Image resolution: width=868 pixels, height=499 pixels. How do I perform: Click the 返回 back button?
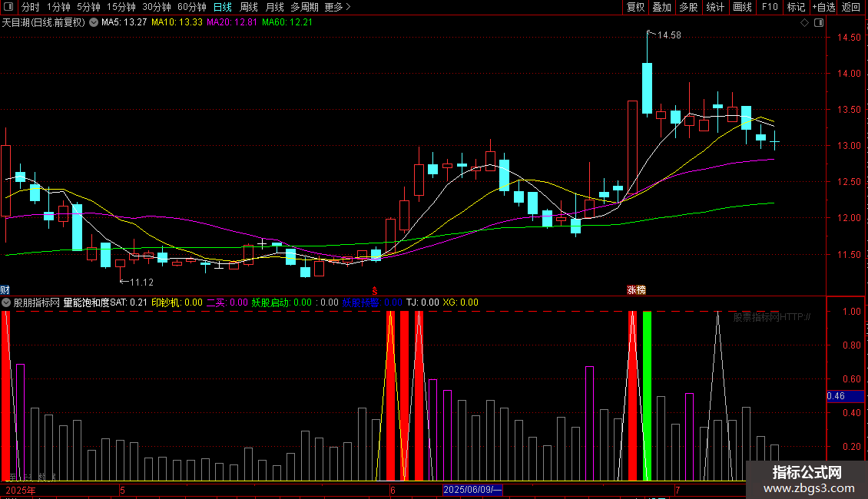click(851, 7)
